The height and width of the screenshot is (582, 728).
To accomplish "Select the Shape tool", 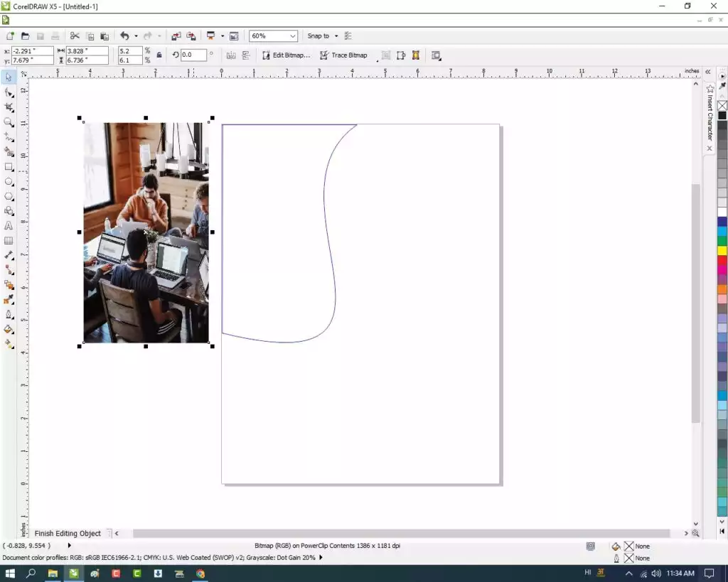I will pos(9,92).
